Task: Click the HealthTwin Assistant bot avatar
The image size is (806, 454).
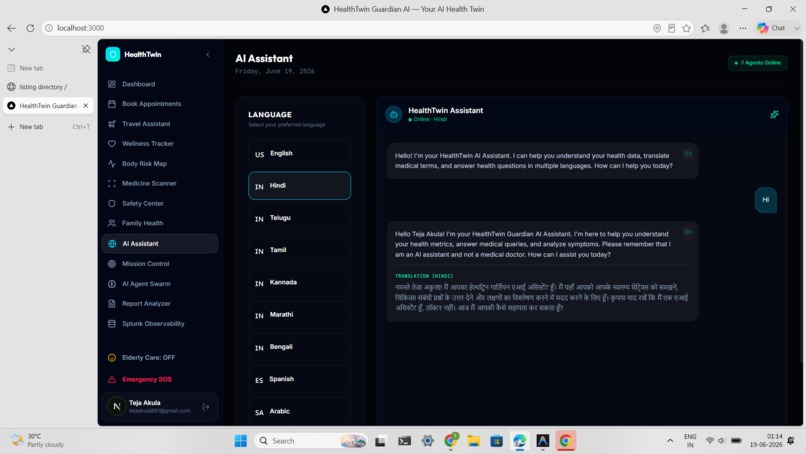Action: 394,114
